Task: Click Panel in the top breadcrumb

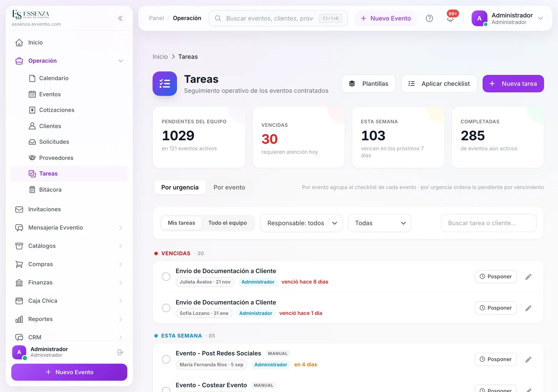Action: click(156, 18)
